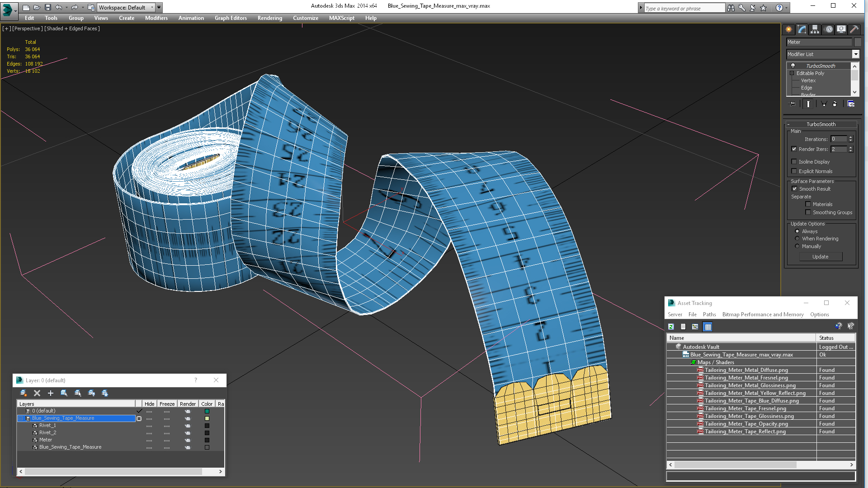Click the Save File floppy icon

coord(48,8)
